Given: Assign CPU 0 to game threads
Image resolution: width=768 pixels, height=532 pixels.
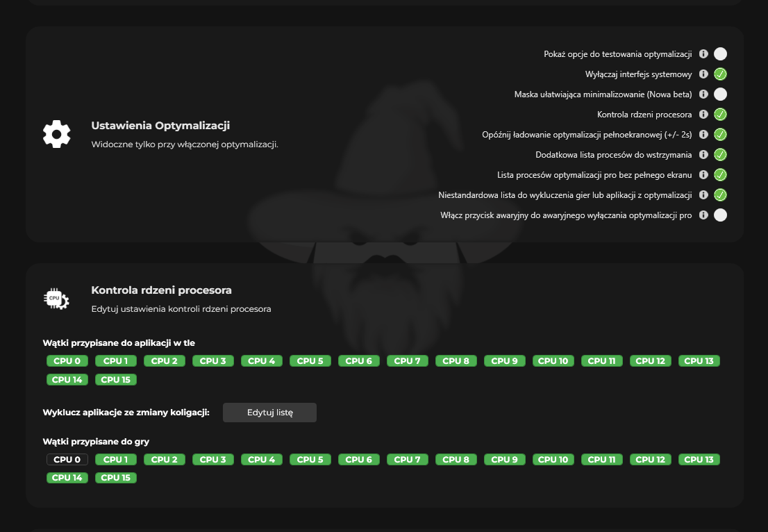Looking at the screenshot, I should [x=67, y=460].
